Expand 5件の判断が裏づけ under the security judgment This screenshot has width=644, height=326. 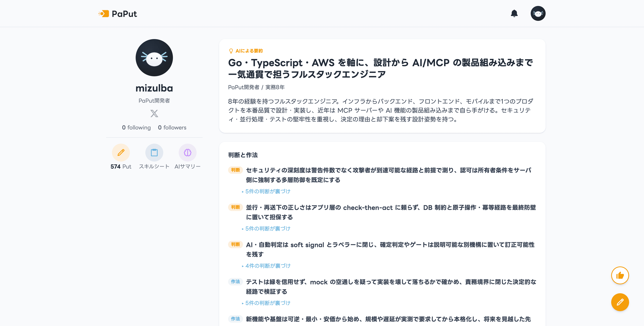(x=266, y=191)
